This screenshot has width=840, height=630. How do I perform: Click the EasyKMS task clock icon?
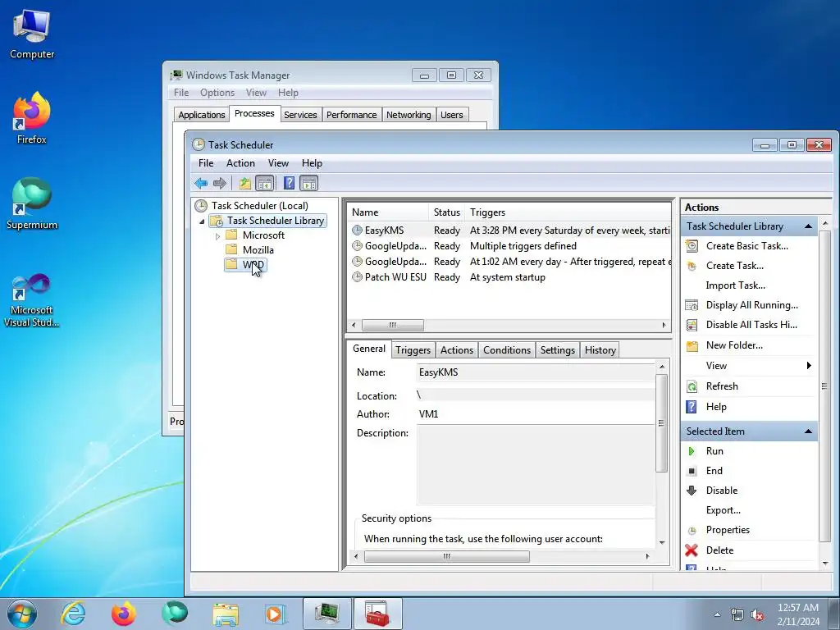click(357, 231)
